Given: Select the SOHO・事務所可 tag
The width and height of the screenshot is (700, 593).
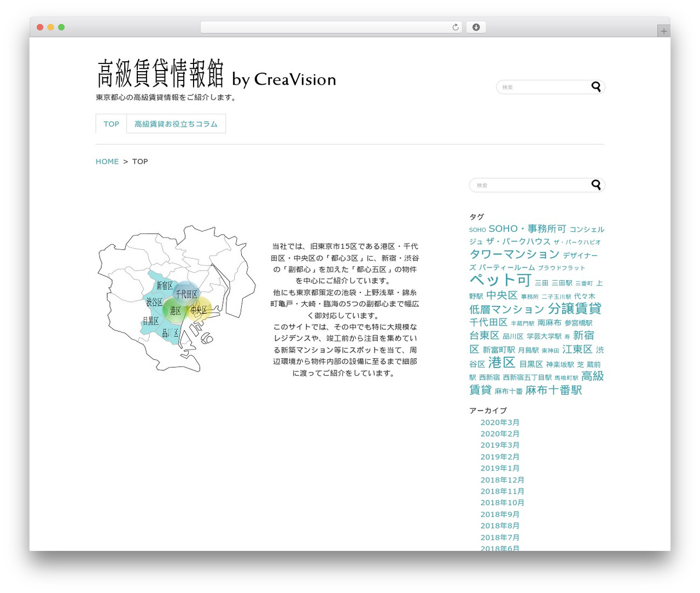Looking at the screenshot, I should tap(527, 229).
